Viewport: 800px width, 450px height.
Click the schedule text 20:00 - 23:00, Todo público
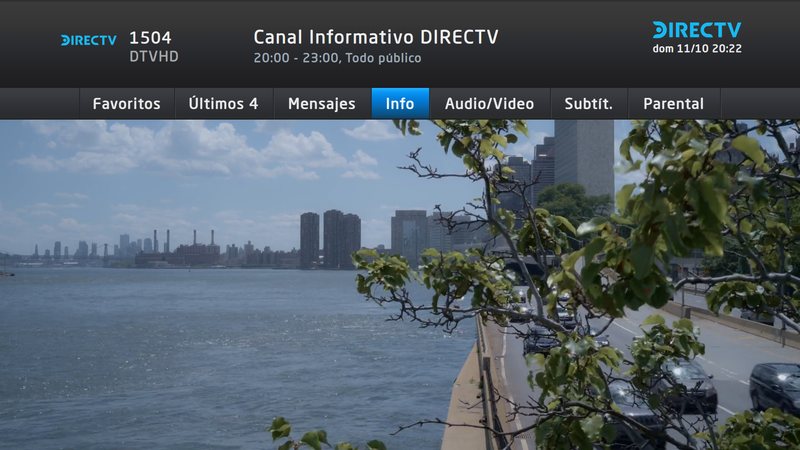(x=337, y=58)
